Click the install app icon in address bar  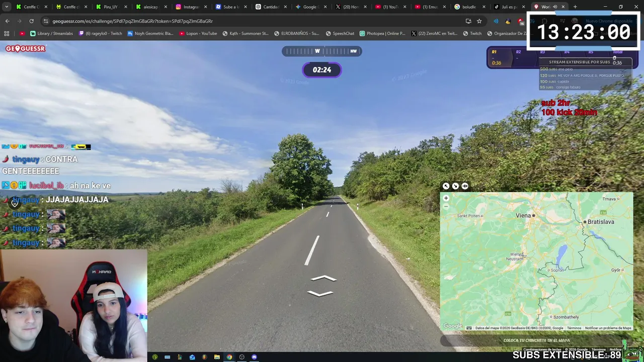coord(468,21)
